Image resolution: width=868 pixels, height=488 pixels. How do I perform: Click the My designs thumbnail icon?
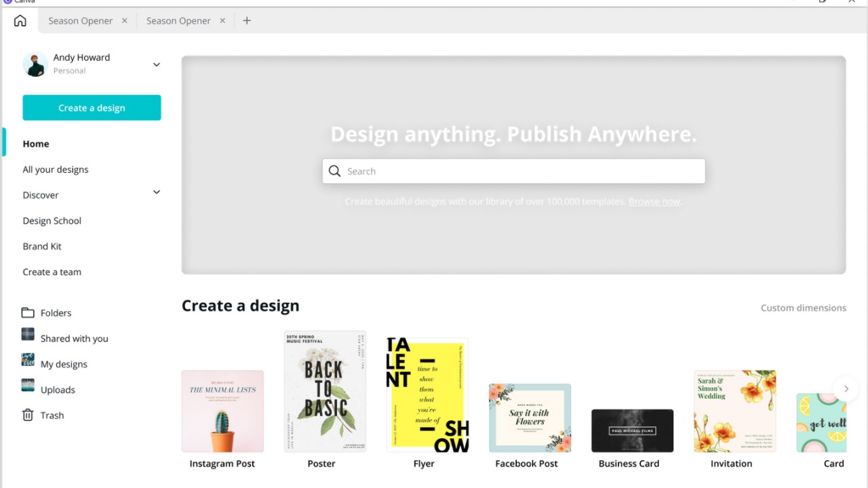click(28, 360)
